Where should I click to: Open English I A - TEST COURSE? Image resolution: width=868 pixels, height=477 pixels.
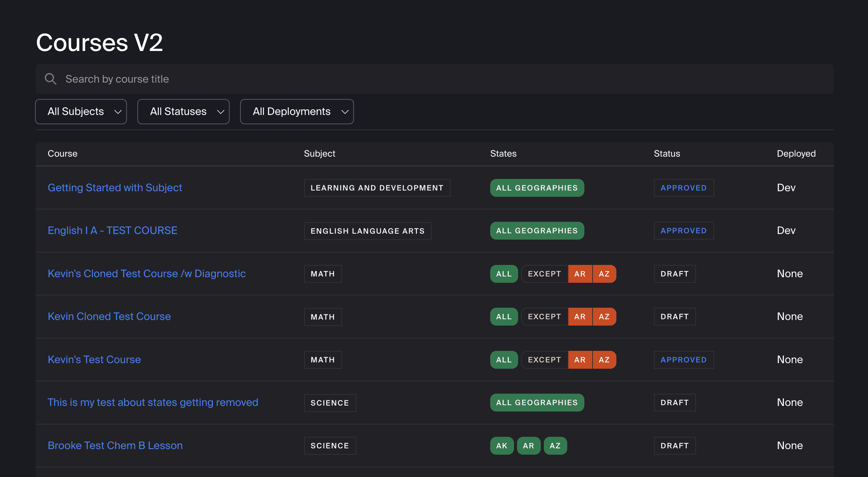(x=112, y=230)
